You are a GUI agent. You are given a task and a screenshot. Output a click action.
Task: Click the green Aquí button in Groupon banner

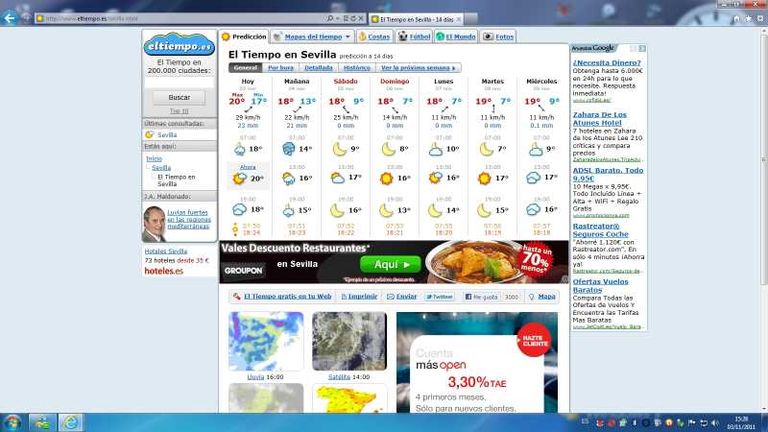tap(390, 264)
